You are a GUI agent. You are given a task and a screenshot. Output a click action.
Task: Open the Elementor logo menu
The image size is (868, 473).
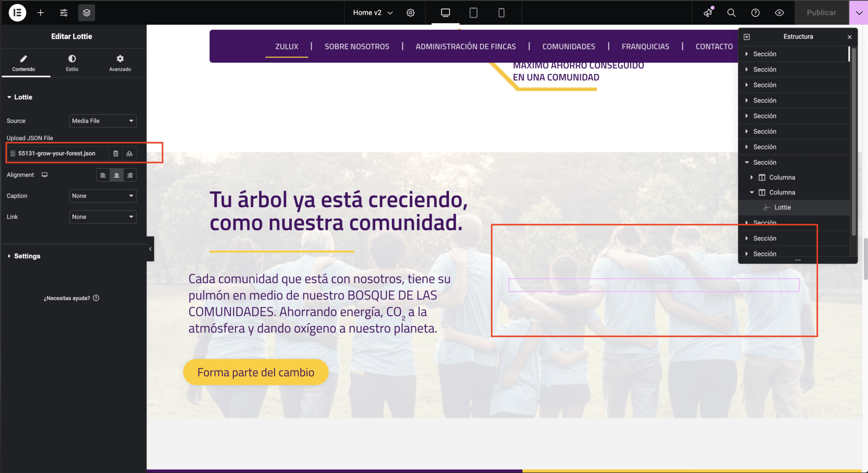point(17,13)
